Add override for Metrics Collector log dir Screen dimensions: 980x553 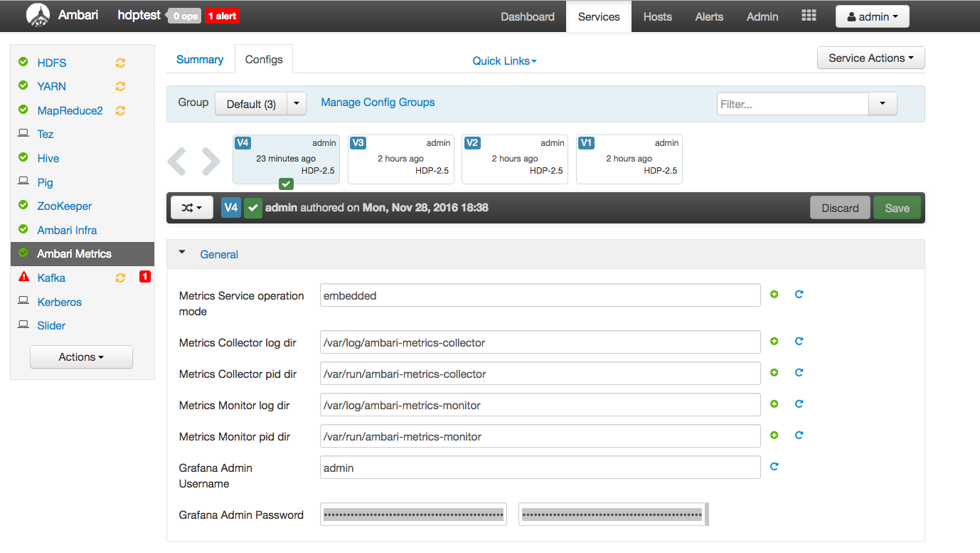(774, 341)
